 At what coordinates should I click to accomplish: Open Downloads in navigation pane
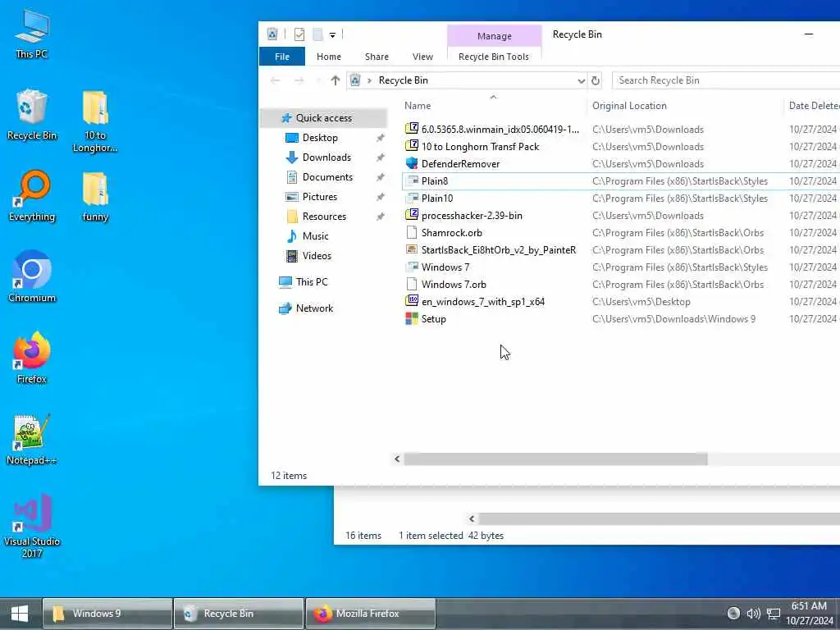pos(326,157)
